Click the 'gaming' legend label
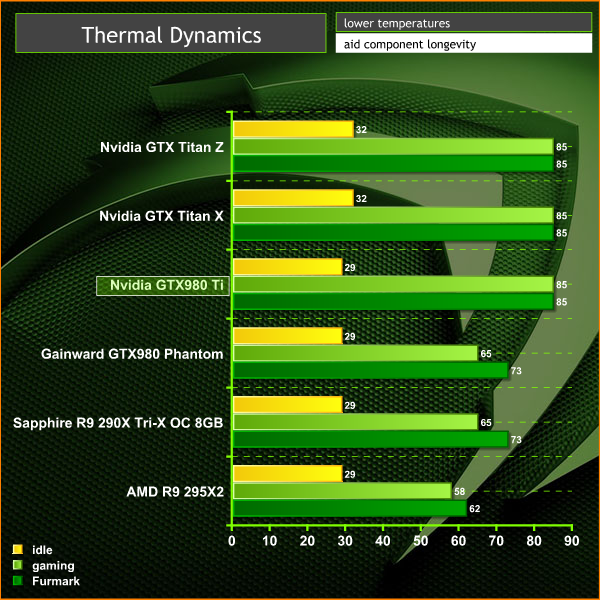 coord(53,566)
